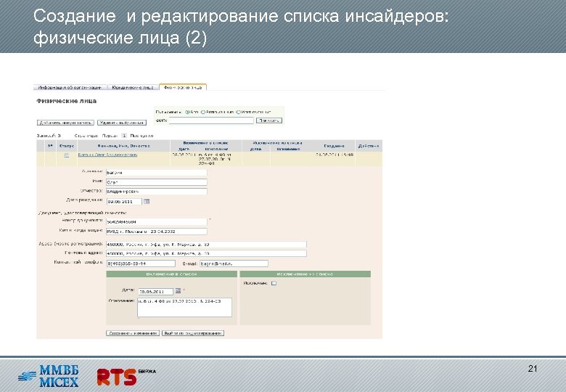Click the 'Фамилия' input field
This screenshot has height=392, width=566.
point(157,173)
